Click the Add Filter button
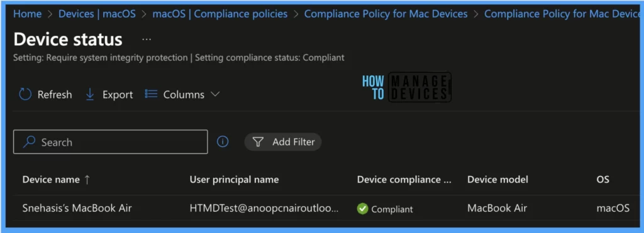Screen dimensions: 644x233 click(x=282, y=142)
